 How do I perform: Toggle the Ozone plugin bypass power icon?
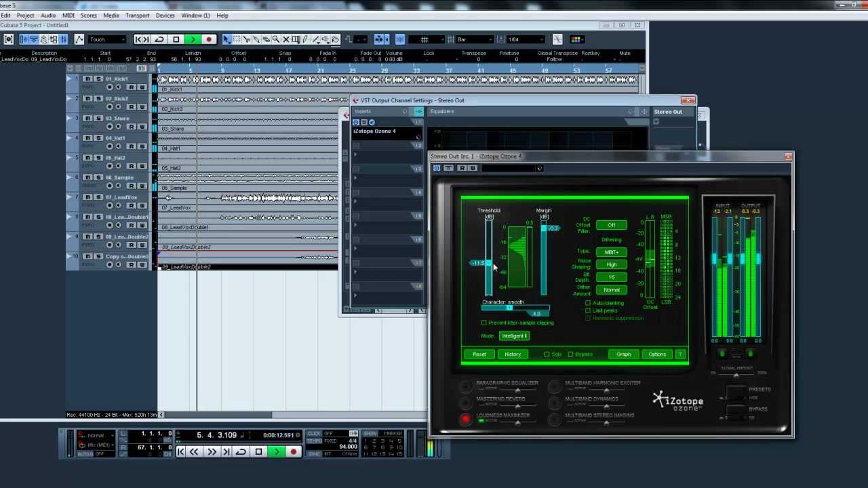(437, 168)
